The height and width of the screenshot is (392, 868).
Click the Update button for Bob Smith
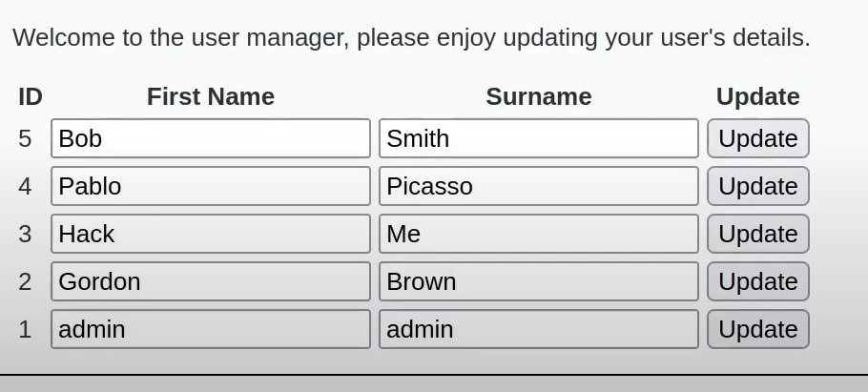tap(757, 138)
